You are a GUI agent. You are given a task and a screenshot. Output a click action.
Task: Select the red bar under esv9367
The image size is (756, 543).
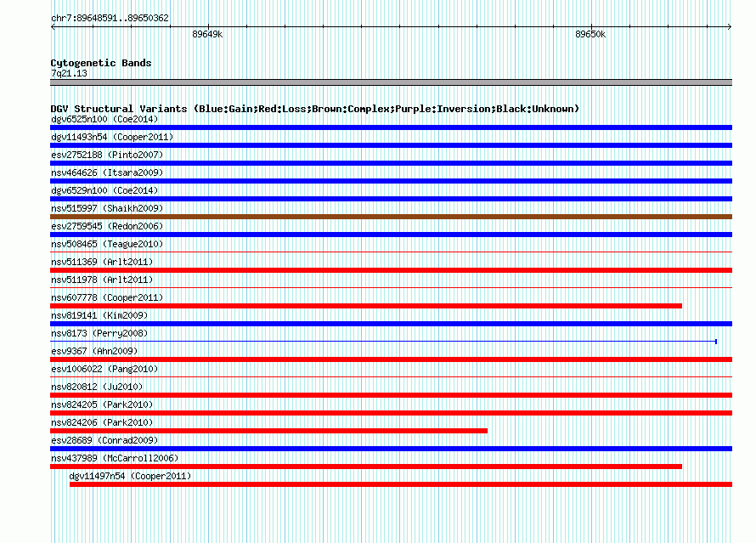tap(391, 359)
